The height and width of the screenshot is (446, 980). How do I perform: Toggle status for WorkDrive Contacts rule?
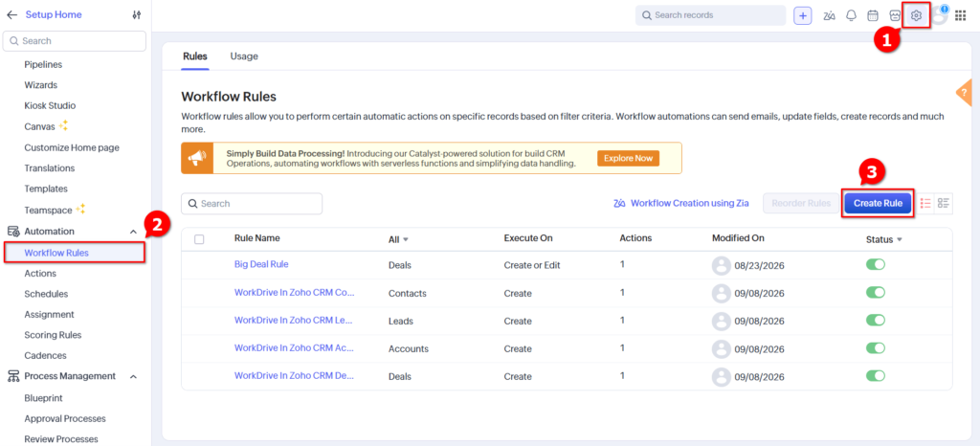876,292
